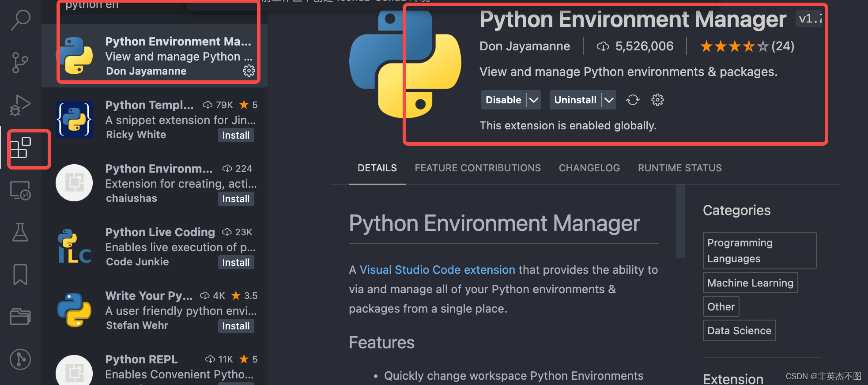Click the Features heading
The height and width of the screenshot is (385, 868).
(x=381, y=343)
